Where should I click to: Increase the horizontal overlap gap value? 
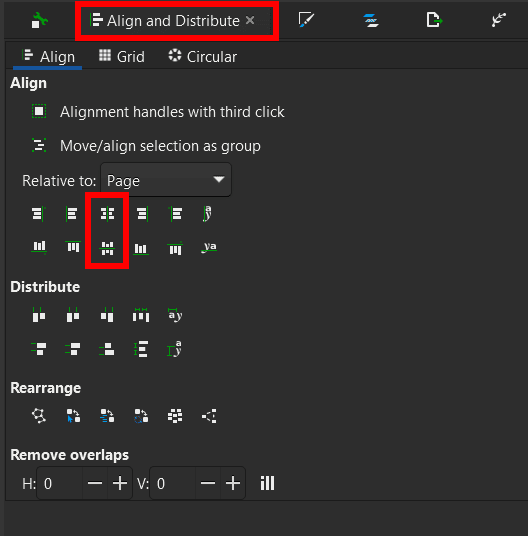pos(120,483)
